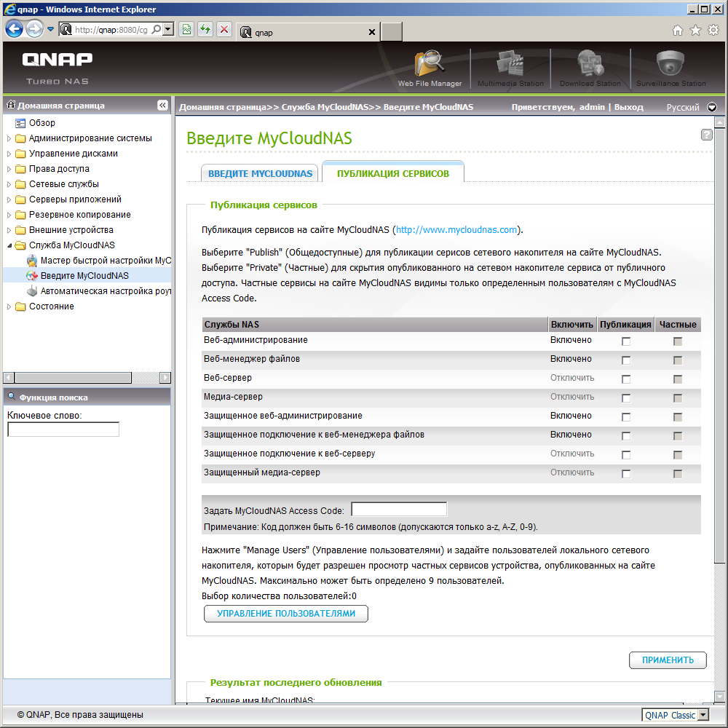The width and height of the screenshot is (728, 728).
Task: Expand Серверы приложений tree node
Action: tap(9, 199)
